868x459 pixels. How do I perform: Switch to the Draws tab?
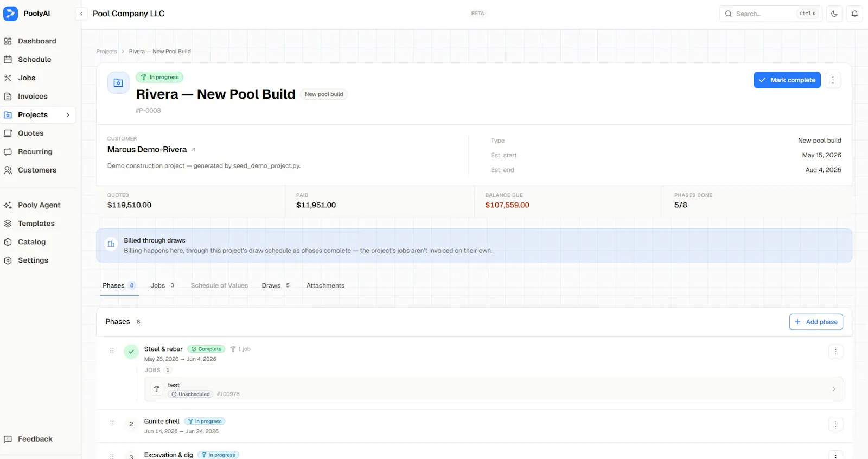(276, 285)
